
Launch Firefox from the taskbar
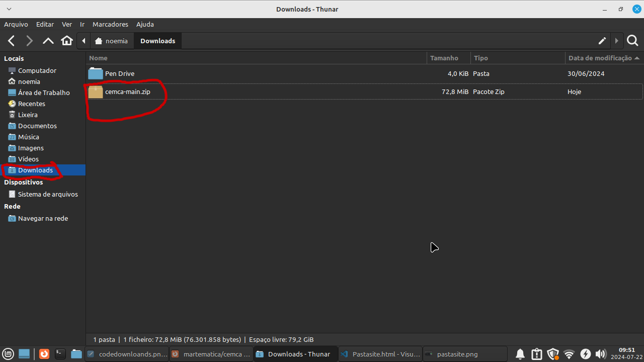pyautogui.click(x=44, y=354)
